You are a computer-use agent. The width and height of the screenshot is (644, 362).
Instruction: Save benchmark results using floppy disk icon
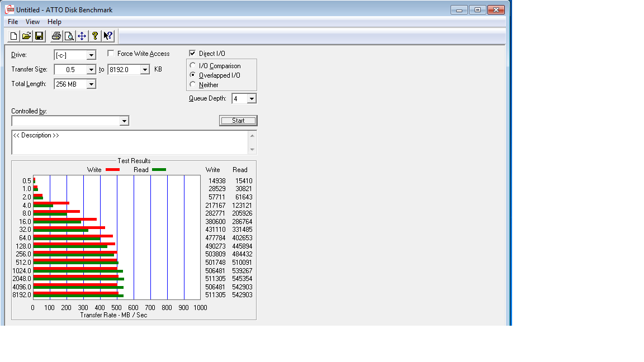pyautogui.click(x=39, y=36)
